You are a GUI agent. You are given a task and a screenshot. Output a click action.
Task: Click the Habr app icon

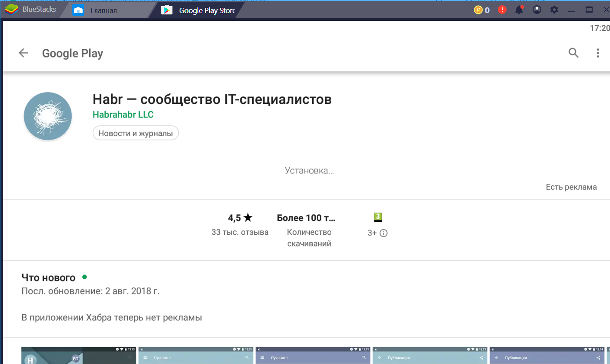[x=48, y=116]
